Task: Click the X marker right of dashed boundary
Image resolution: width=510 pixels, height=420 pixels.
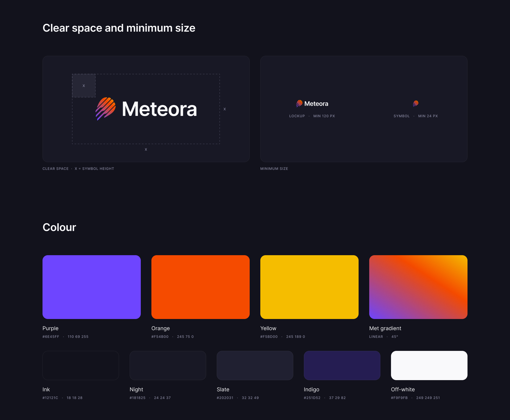Action: [x=225, y=109]
